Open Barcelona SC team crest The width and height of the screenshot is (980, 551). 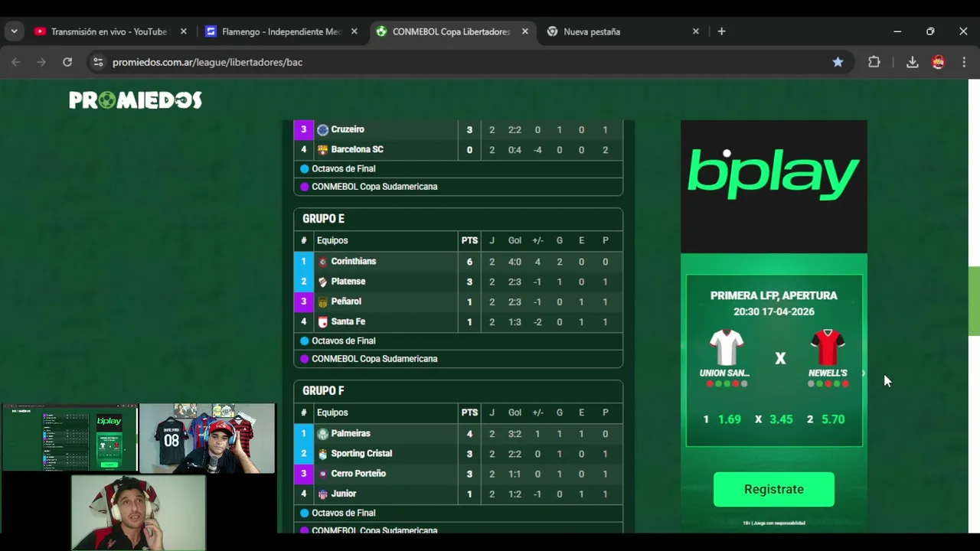(x=322, y=150)
